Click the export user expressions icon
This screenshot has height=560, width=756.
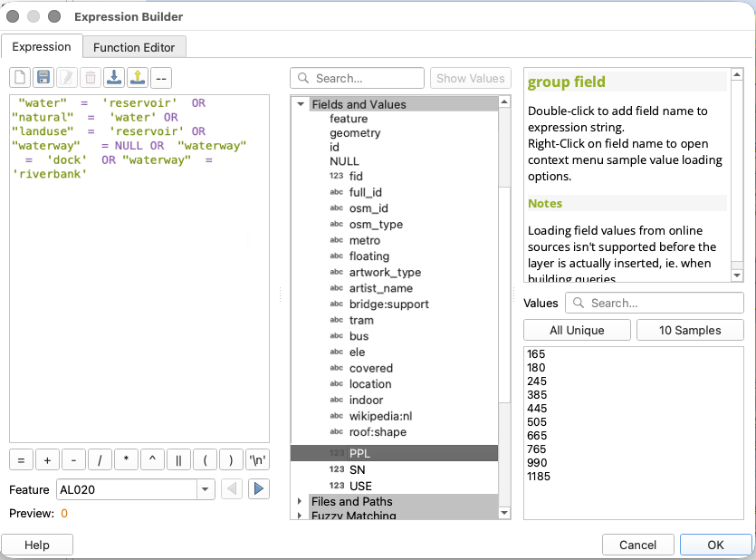point(138,78)
